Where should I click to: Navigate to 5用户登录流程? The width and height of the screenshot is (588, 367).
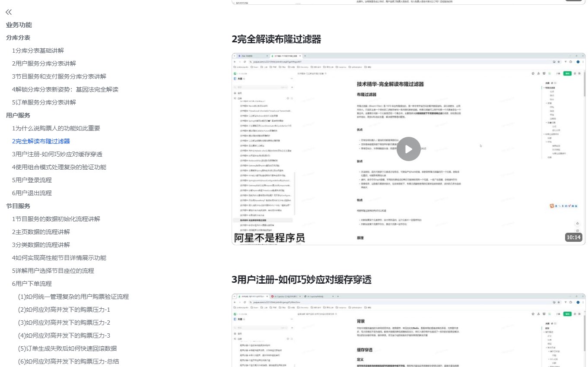(32, 180)
